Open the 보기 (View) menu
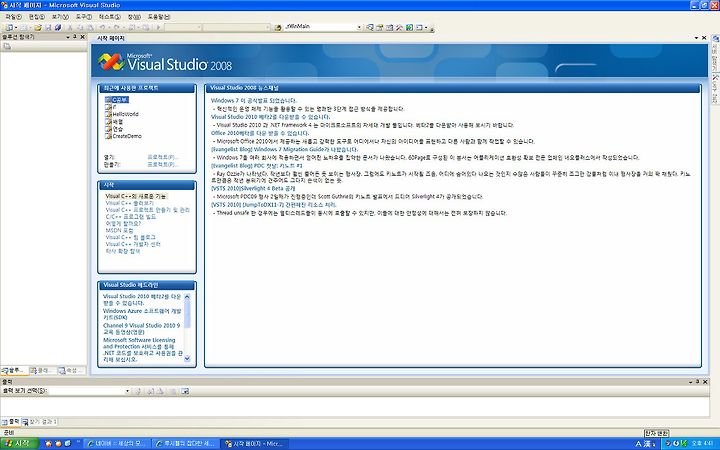 pos(60,17)
